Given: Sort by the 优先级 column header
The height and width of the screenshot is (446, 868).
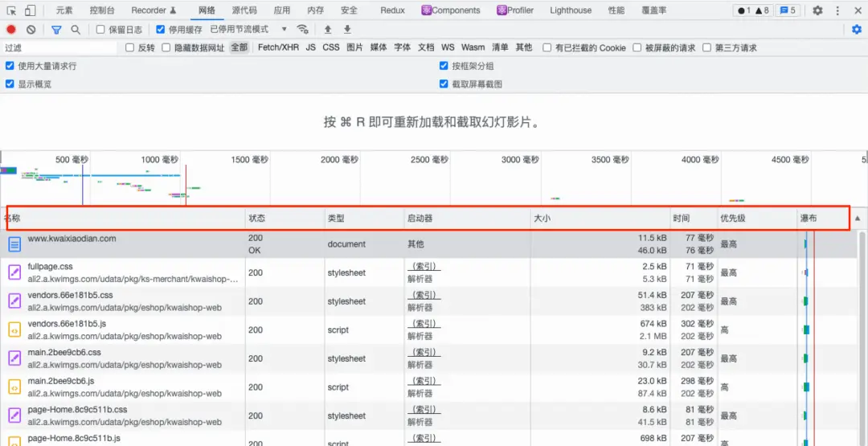Looking at the screenshot, I should click(x=757, y=219).
